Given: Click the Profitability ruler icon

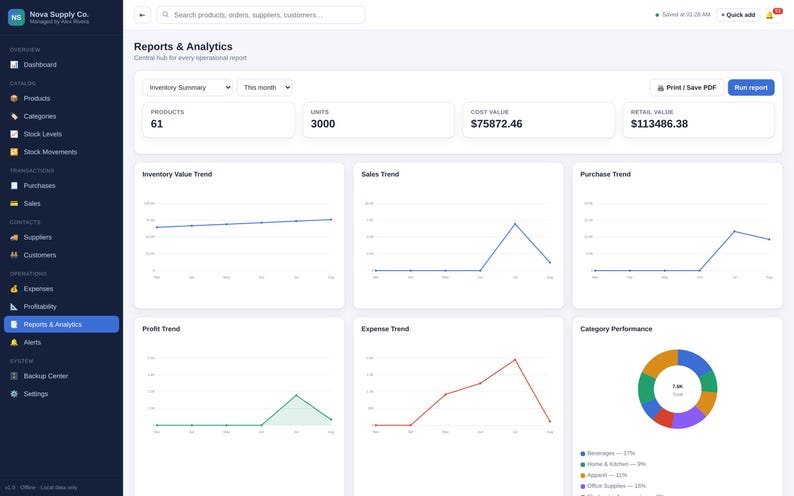Looking at the screenshot, I should [x=14, y=307].
